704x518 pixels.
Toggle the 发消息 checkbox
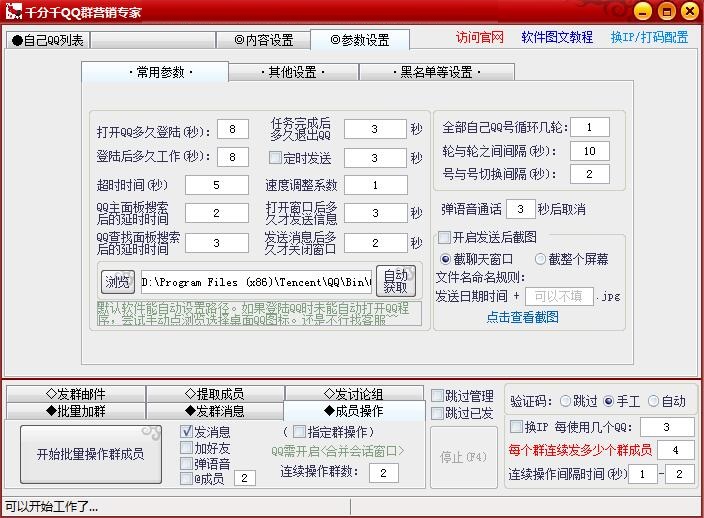(186, 432)
